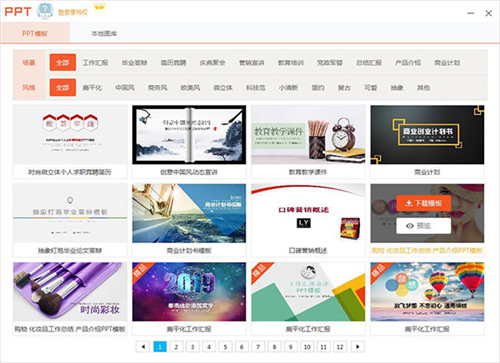Go to page 5
Viewport: 500px width, 363px height.
(225, 347)
